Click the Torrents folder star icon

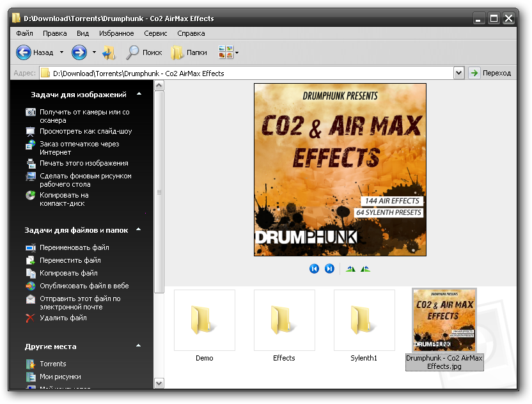(x=31, y=364)
